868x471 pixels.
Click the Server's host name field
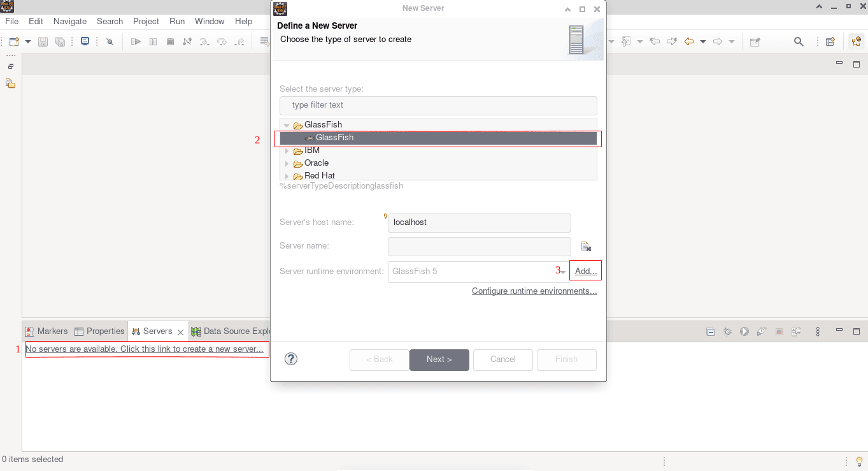(x=480, y=222)
